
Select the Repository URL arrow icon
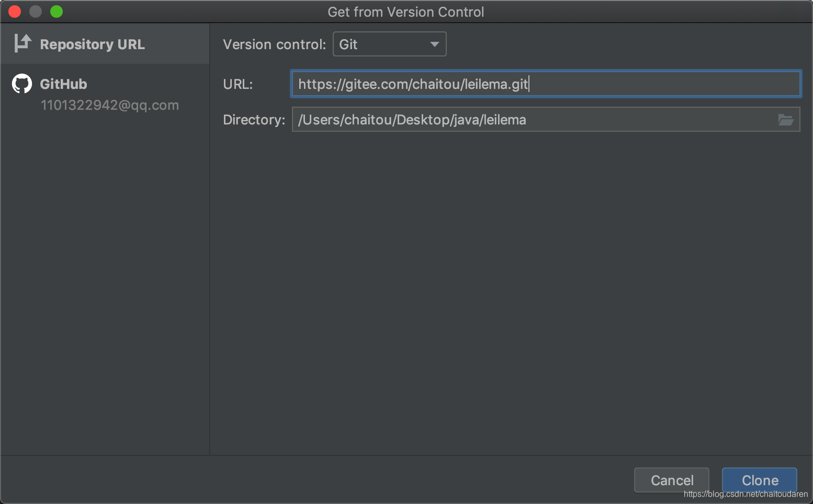22,43
